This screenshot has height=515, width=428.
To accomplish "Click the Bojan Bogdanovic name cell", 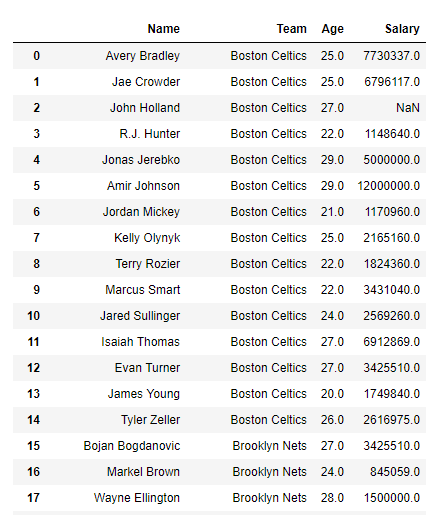I will (x=132, y=446).
